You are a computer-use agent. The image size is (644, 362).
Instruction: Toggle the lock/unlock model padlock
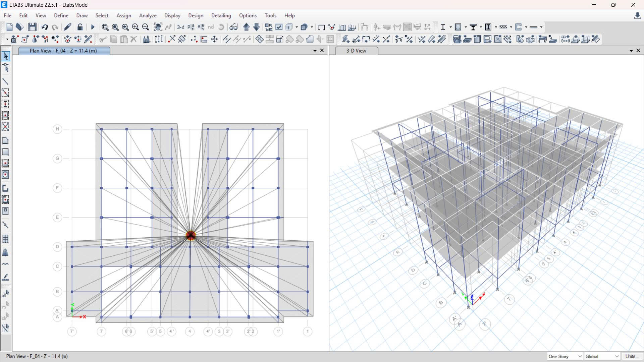[80, 27]
